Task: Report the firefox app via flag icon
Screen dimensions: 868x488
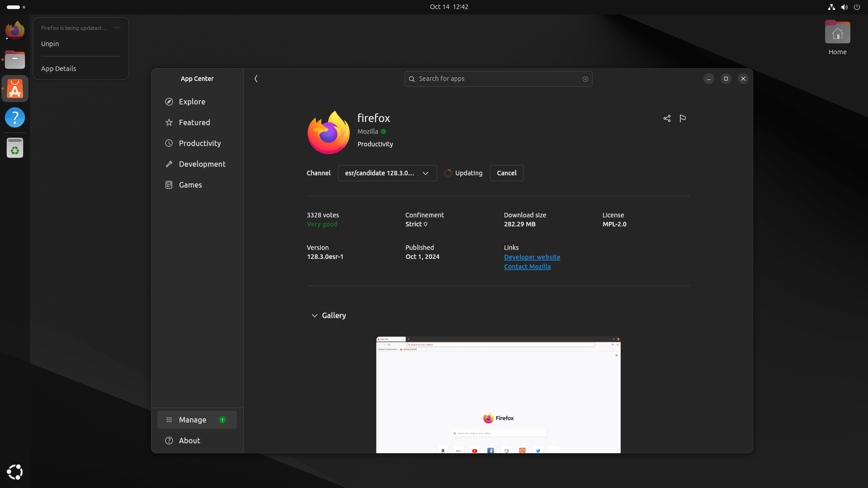Action: click(683, 118)
